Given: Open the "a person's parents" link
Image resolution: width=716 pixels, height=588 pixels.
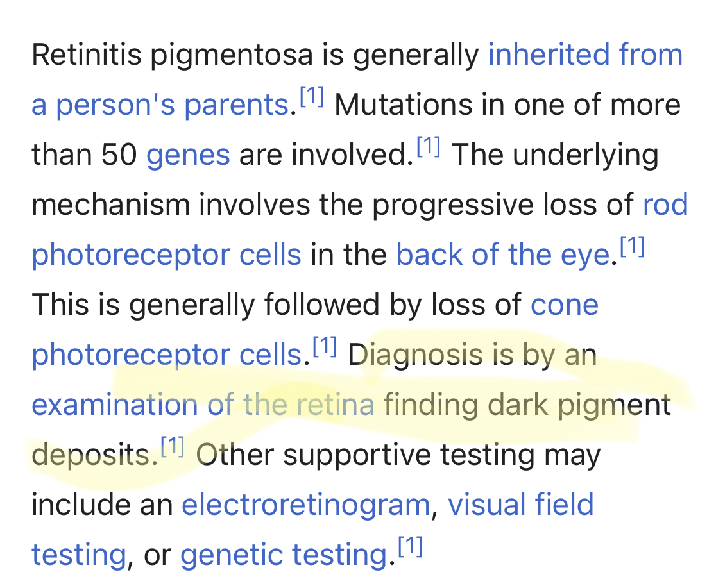Looking at the screenshot, I should coord(160,105).
